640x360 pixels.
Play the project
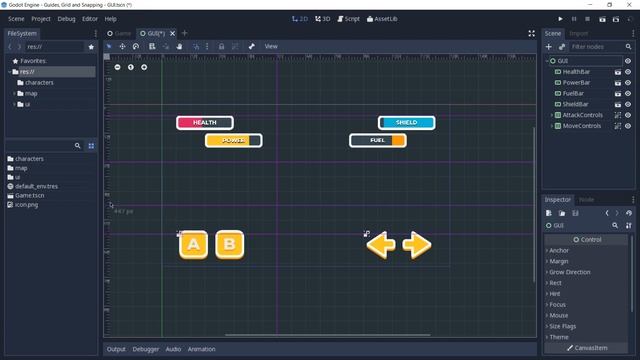pos(560,19)
